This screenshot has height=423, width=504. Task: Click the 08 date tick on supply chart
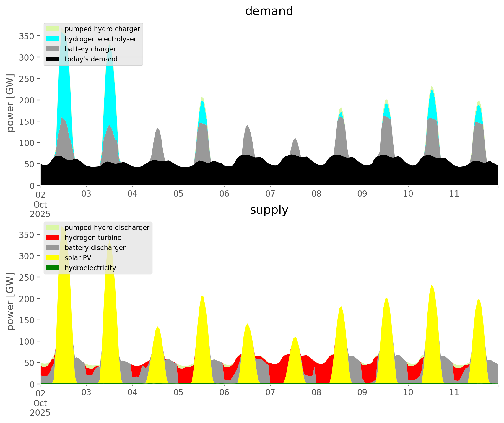[316, 393]
